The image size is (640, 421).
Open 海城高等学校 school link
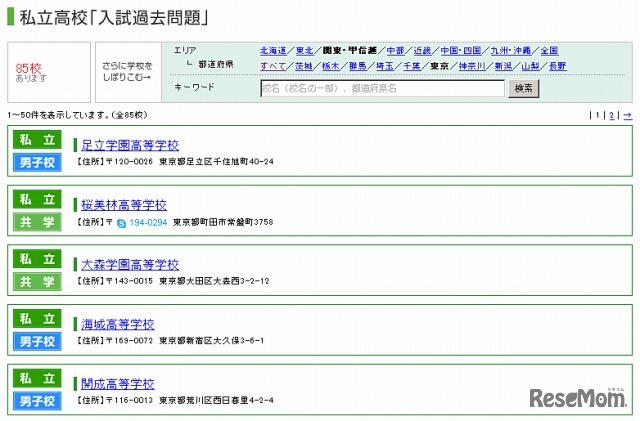click(x=118, y=324)
